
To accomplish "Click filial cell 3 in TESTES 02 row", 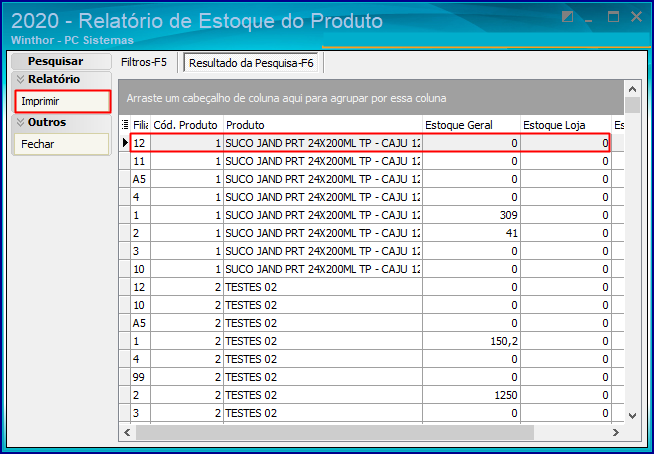I will [141, 413].
